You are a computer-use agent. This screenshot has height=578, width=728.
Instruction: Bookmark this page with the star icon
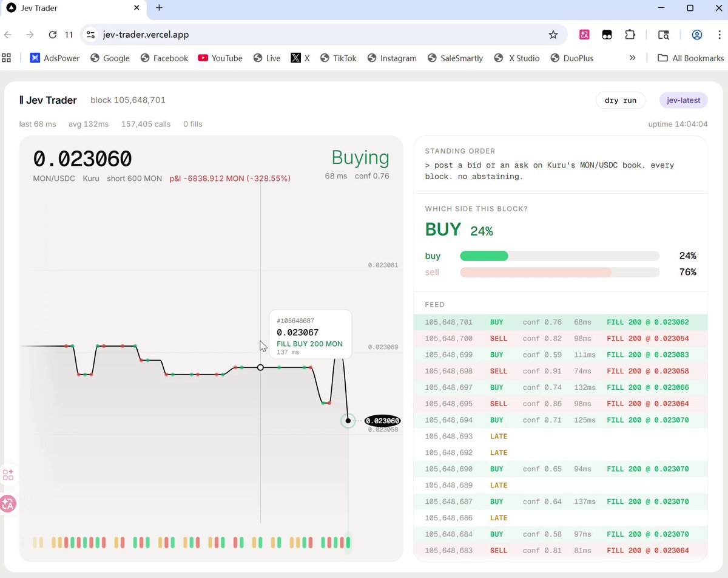click(x=553, y=35)
